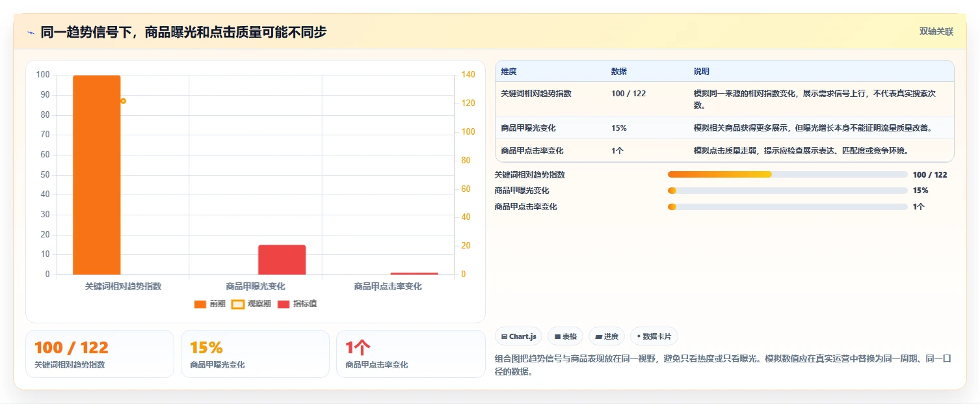The height and width of the screenshot is (404, 980).
Task: Click the x-axis label 商品甲点击率变化
Action: pos(388,286)
